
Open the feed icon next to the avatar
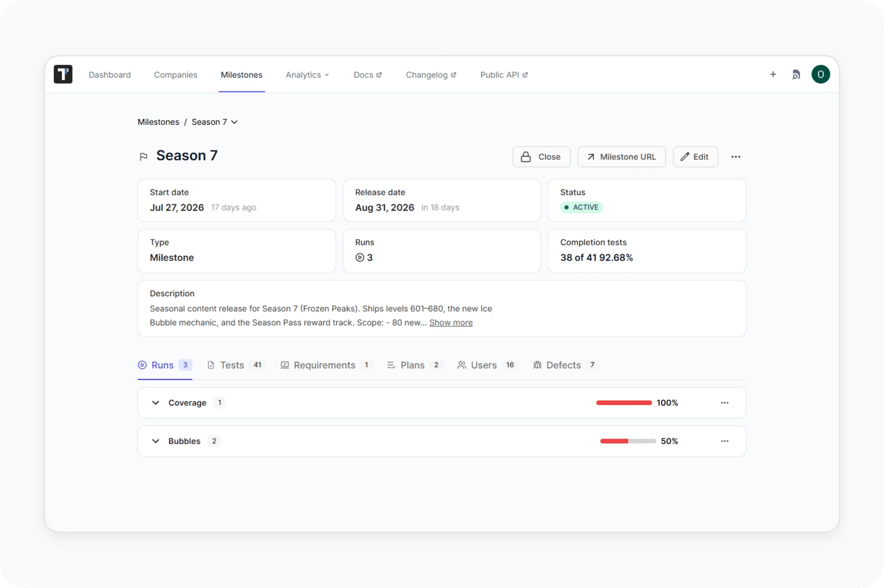point(796,75)
